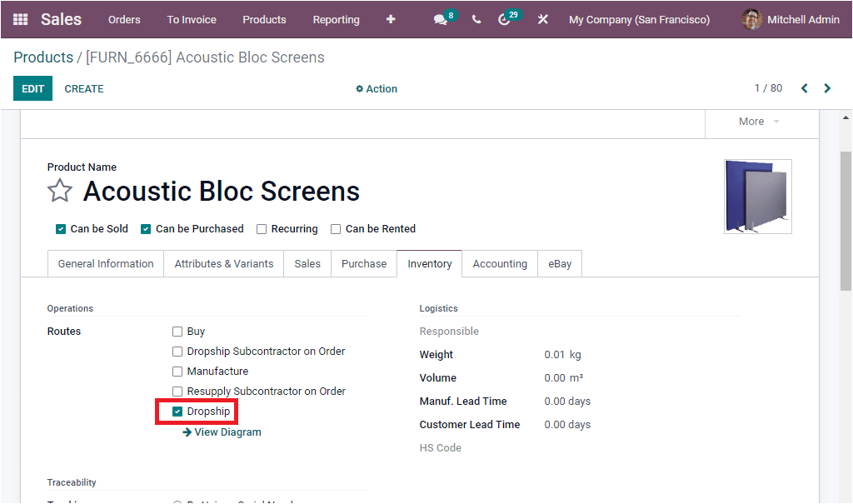Open the apps grid menu
The width and height of the screenshot is (853, 504).
pyautogui.click(x=20, y=19)
